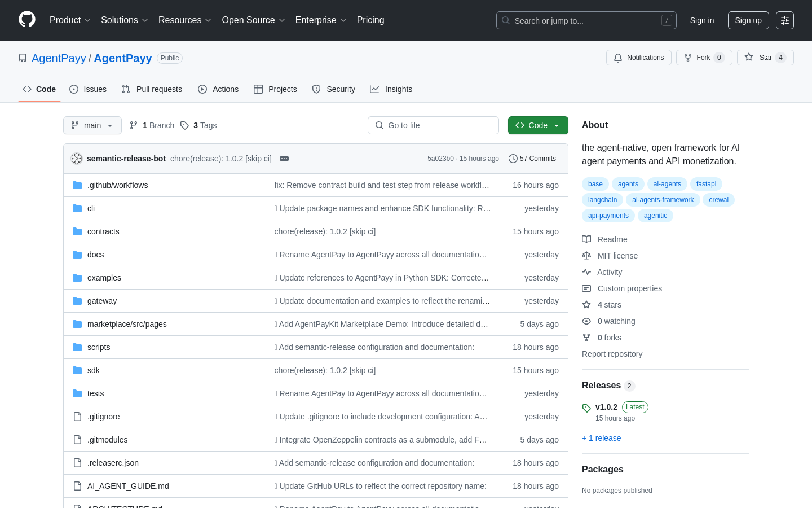Screen dimensions: 812x508
Task: Open the .gitmodules file
Action: (x=107, y=440)
